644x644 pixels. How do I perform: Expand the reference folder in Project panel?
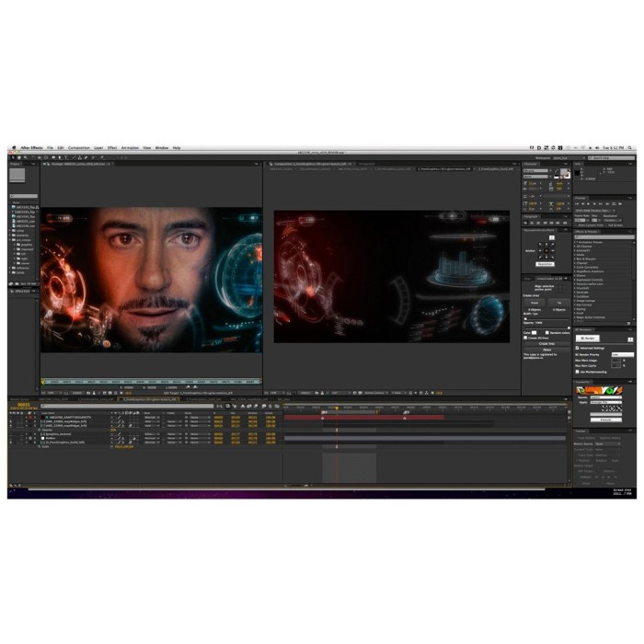tap(10, 268)
